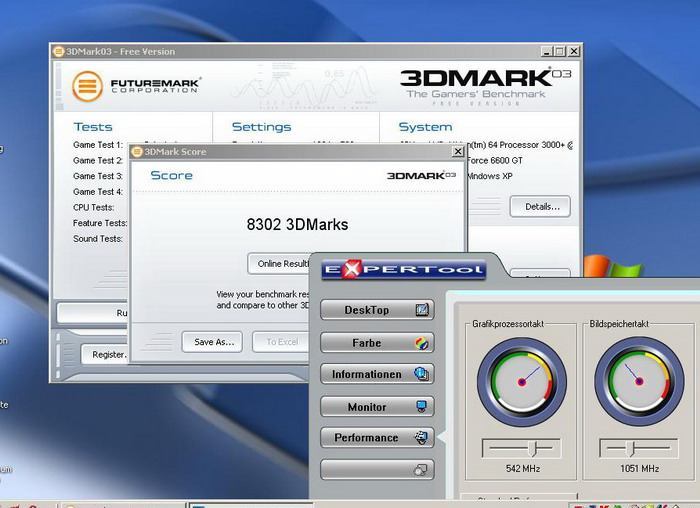
Task: Click the '8302 3DMarks' score text
Action: click(x=297, y=224)
